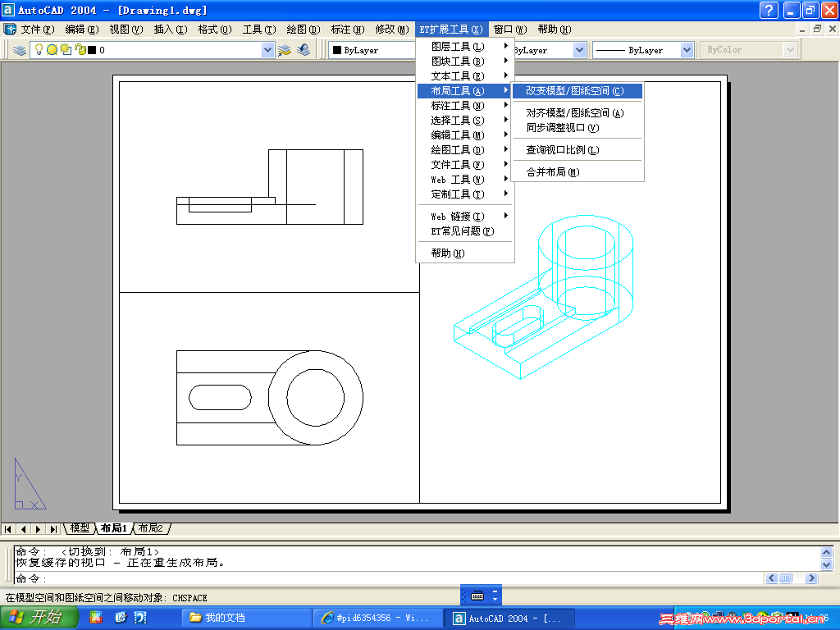This screenshot has width=840, height=630.
Task: Open the 文件(F) menu
Action: coord(38,30)
